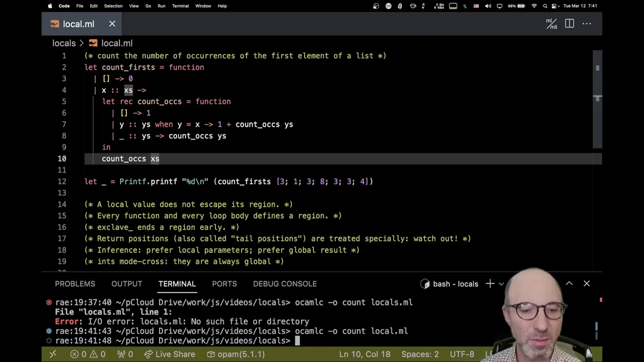Open the DEBUG CONSOLE panel tab
644x362 pixels.
[285, 284]
